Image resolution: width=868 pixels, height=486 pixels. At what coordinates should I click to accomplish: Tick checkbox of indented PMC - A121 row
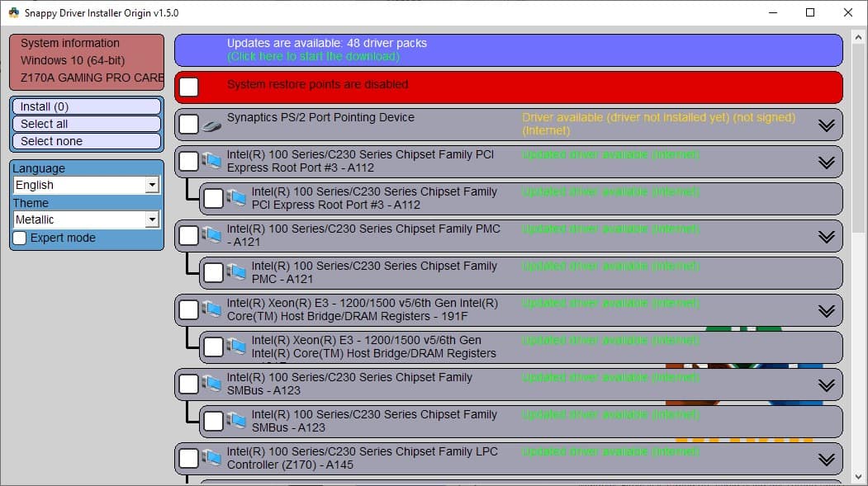click(x=213, y=272)
